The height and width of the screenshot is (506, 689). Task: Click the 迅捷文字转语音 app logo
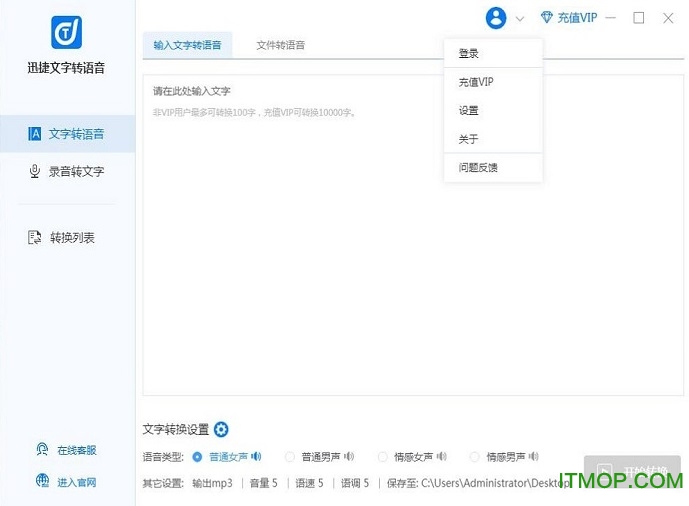66,32
